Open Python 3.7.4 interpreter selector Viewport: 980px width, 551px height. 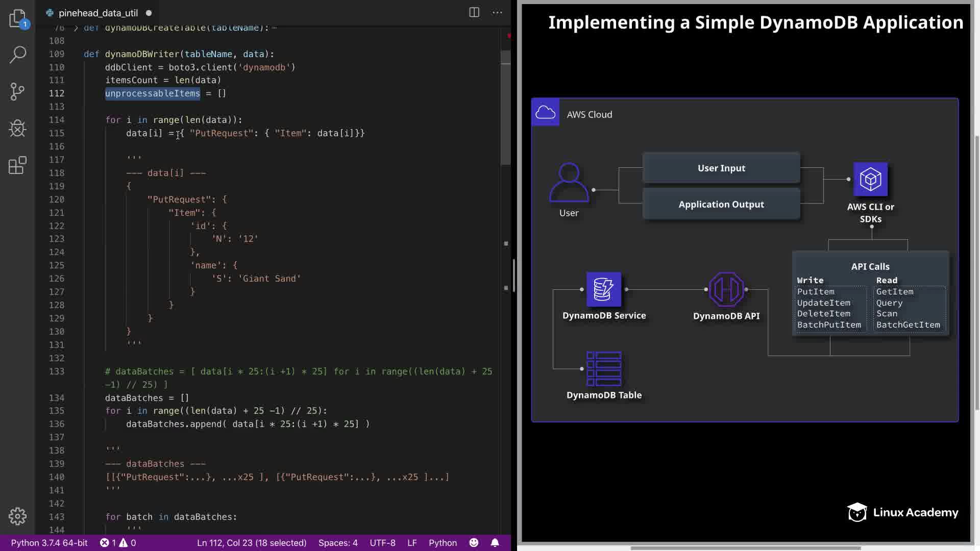[x=49, y=543]
